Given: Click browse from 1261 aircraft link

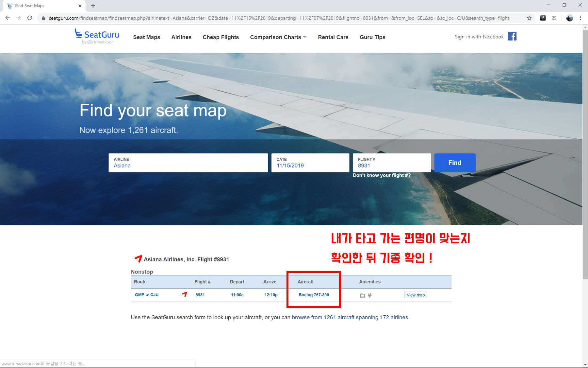Looking at the screenshot, I should 351,317.
